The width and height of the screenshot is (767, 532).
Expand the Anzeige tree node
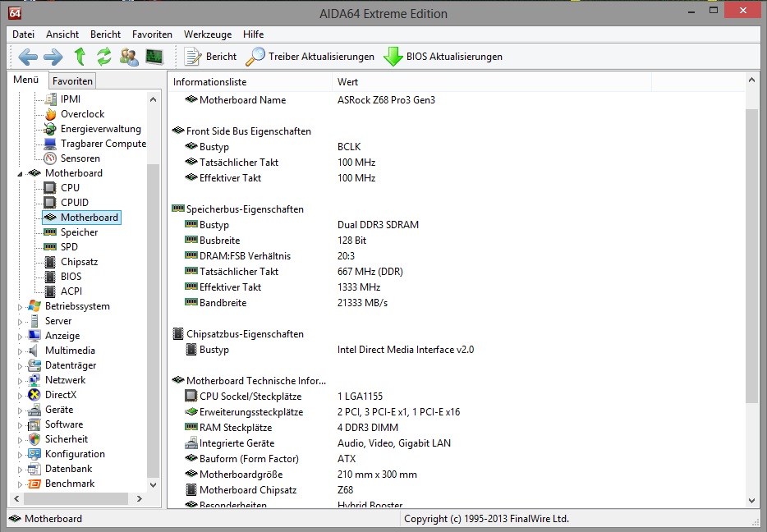coord(20,337)
